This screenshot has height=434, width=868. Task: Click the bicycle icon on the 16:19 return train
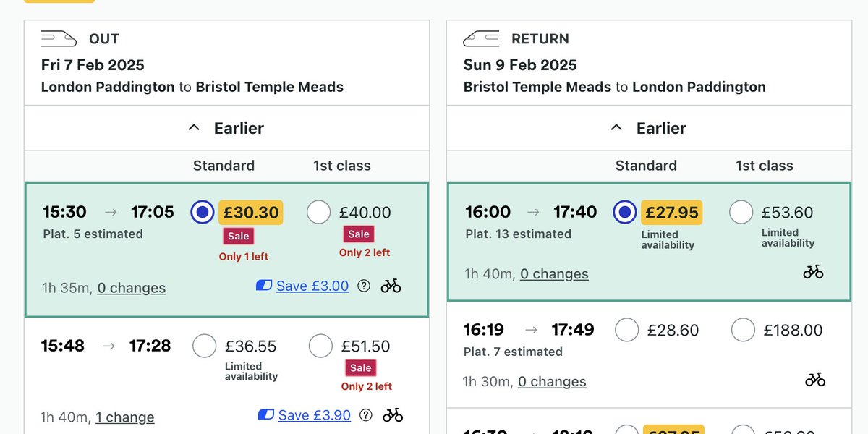[815, 380]
